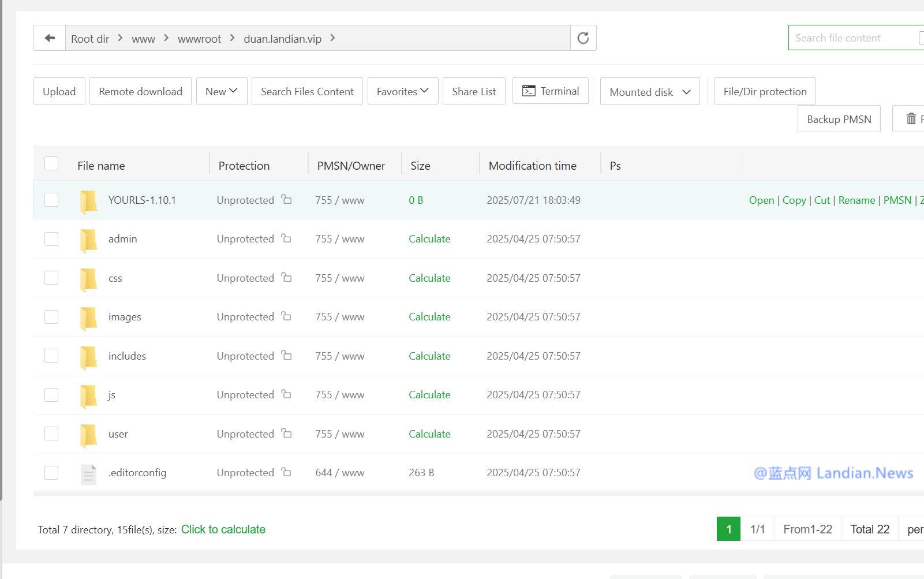Check the box for the css folder
The height and width of the screenshot is (579, 924).
click(51, 278)
